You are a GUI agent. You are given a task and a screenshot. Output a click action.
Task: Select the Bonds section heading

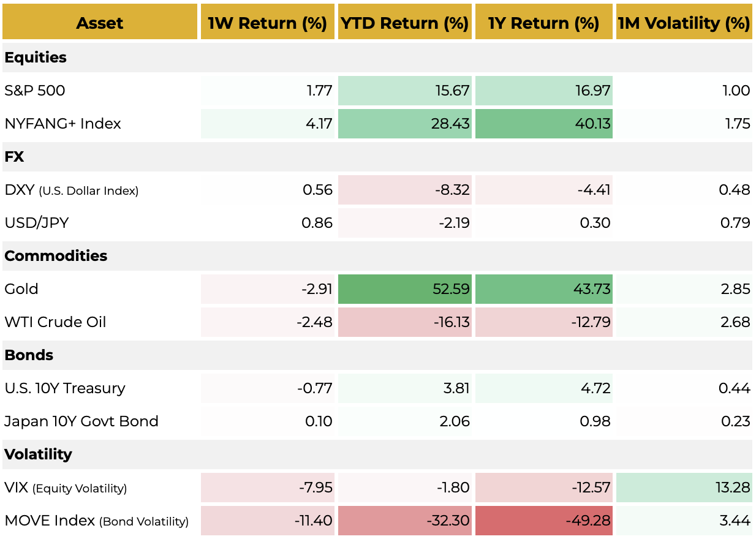pyautogui.click(x=29, y=355)
